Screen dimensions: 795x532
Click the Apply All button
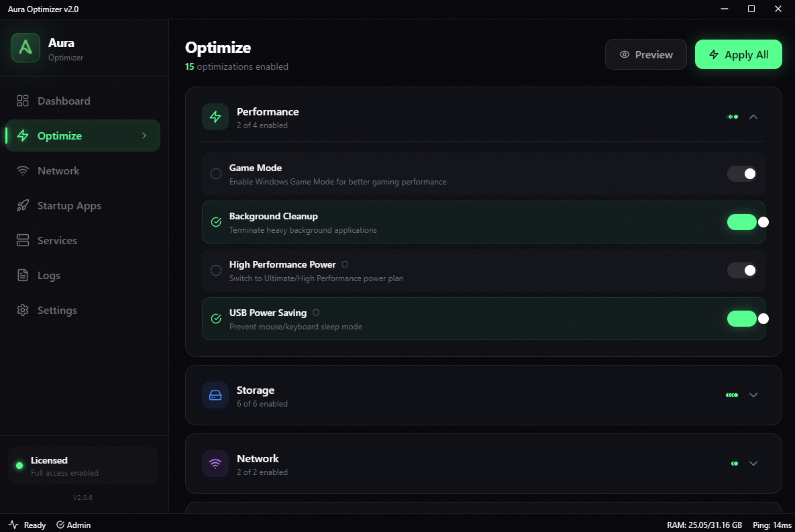738,54
